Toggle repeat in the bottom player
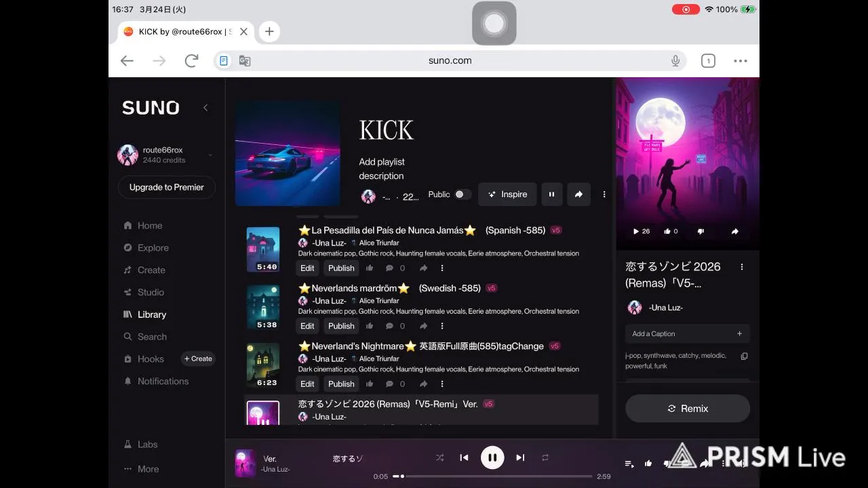868x488 pixels. click(545, 457)
